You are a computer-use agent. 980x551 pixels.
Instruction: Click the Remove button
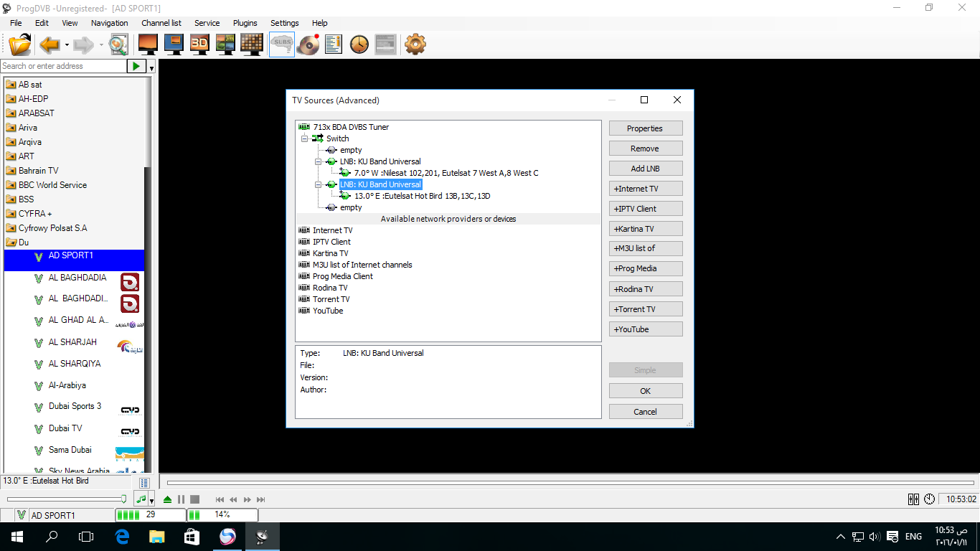click(646, 149)
